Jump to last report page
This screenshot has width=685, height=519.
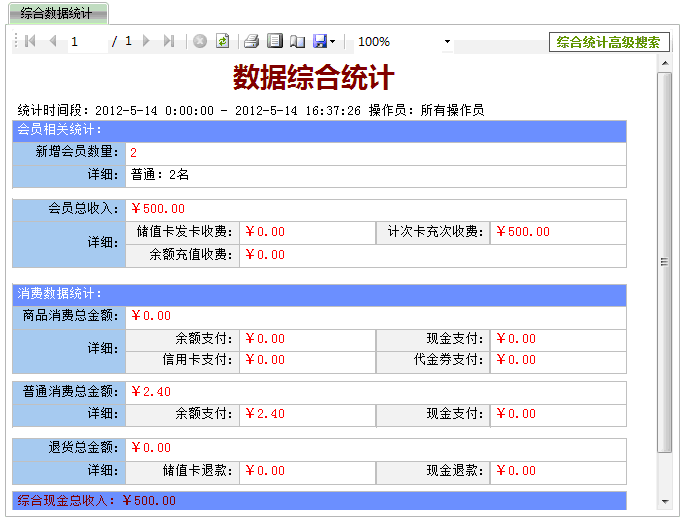(x=168, y=42)
